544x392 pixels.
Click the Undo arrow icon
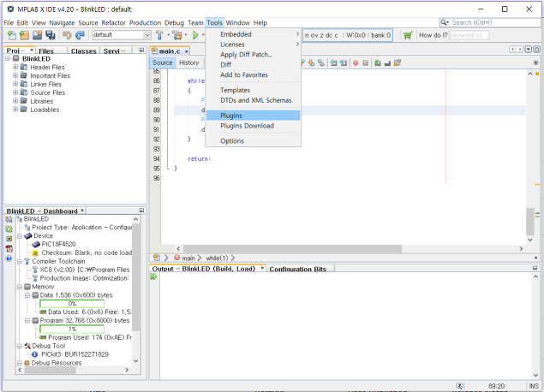[x=67, y=35]
